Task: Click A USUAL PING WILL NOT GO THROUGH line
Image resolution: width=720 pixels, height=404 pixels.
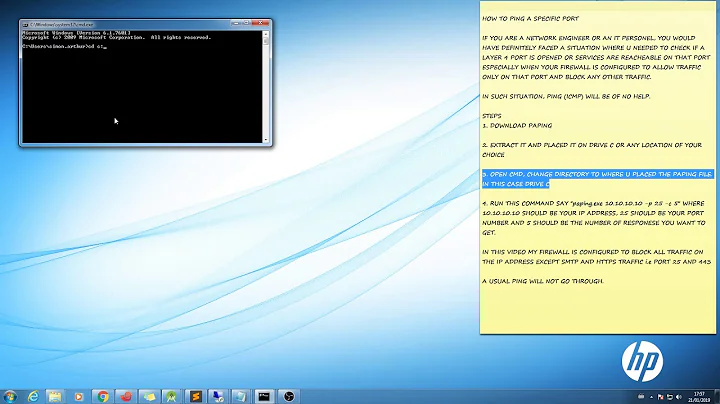Action: pyautogui.click(x=543, y=281)
